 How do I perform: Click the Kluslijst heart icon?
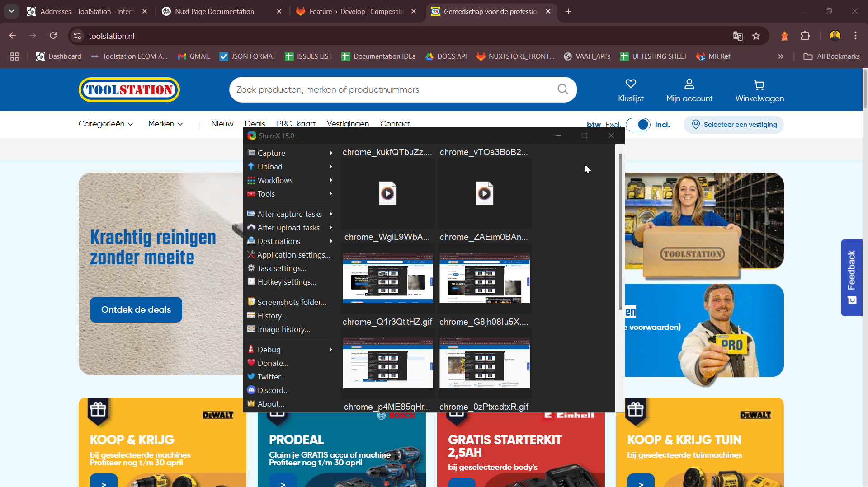coord(631,84)
